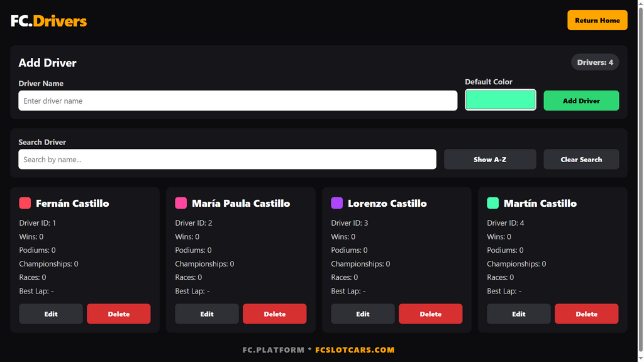
Task: Delete driver María Paula Castillo
Action: point(275,314)
